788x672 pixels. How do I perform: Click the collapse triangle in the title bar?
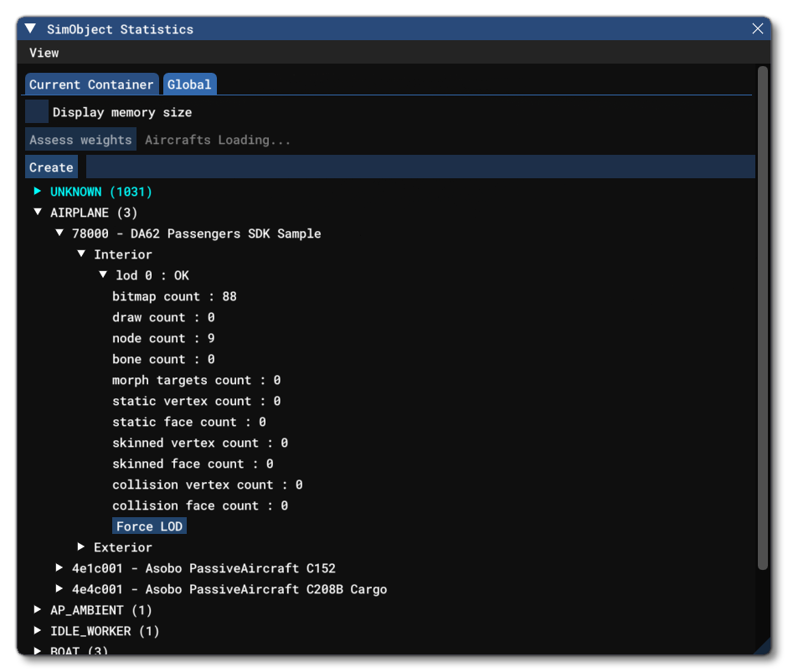click(30, 28)
